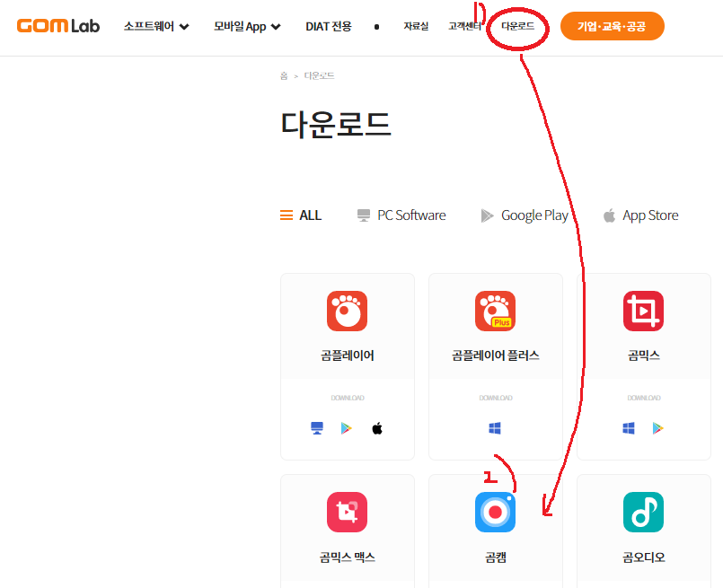Open the 다운로드 menu item
This screenshot has width=723, height=588.
(x=518, y=26)
